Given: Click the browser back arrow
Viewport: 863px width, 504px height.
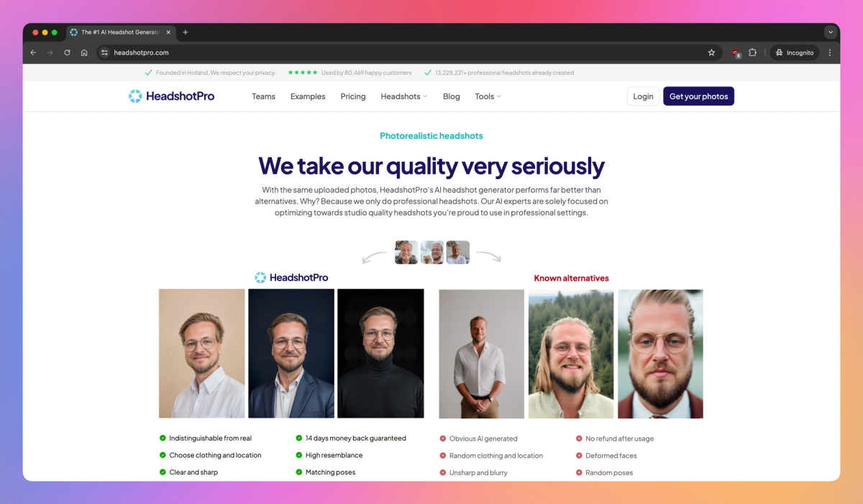Looking at the screenshot, I should (x=33, y=52).
